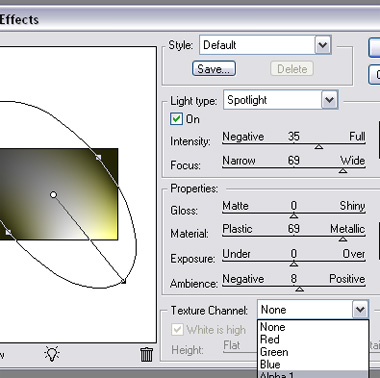
Task: Click the Wide label on Focus slider
Action: [x=353, y=160]
